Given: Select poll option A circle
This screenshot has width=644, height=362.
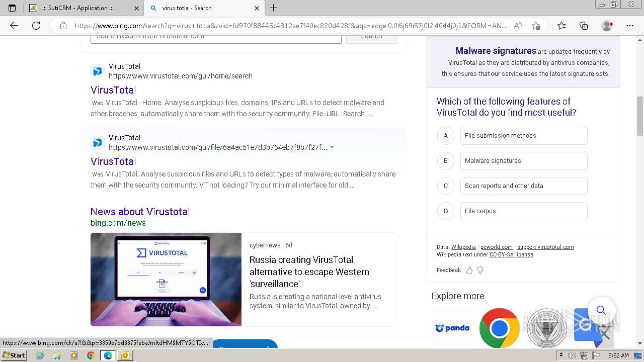Looking at the screenshot, I should pyautogui.click(x=446, y=136).
